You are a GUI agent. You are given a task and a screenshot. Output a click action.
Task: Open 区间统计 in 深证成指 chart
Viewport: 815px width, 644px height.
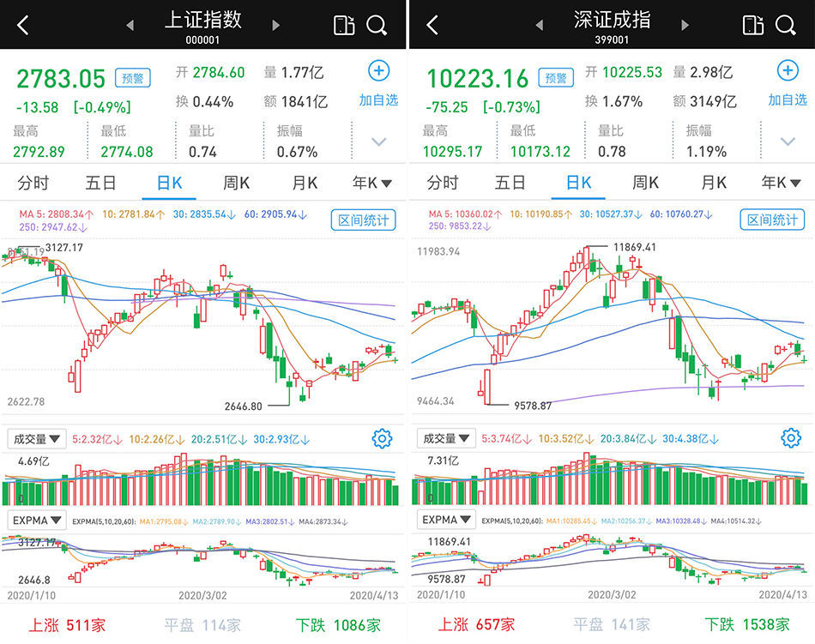[772, 220]
